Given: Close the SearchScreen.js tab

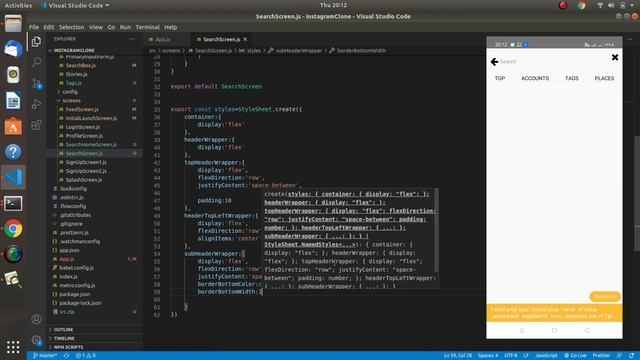Looking at the screenshot, I should tap(245, 40).
